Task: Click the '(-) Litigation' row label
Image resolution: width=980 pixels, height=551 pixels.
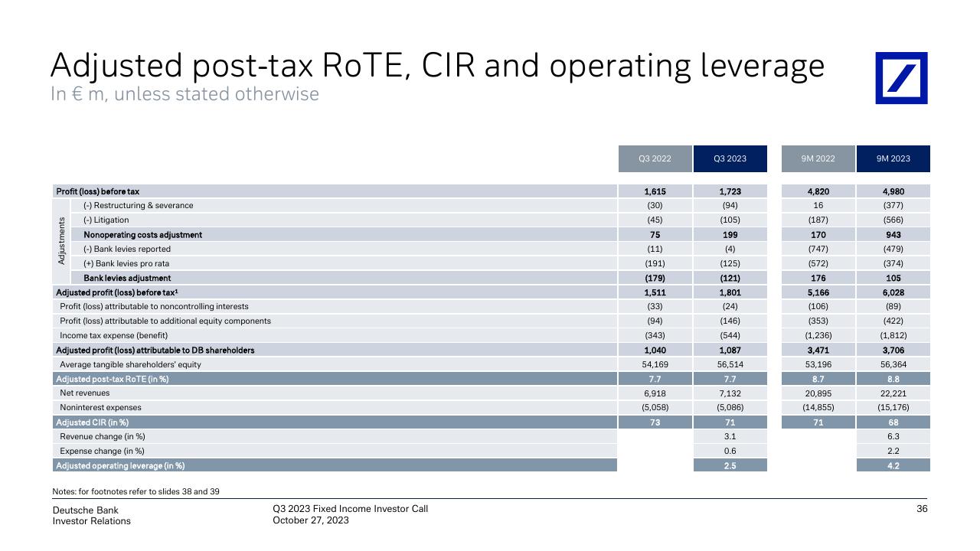Action: [106, 220]
